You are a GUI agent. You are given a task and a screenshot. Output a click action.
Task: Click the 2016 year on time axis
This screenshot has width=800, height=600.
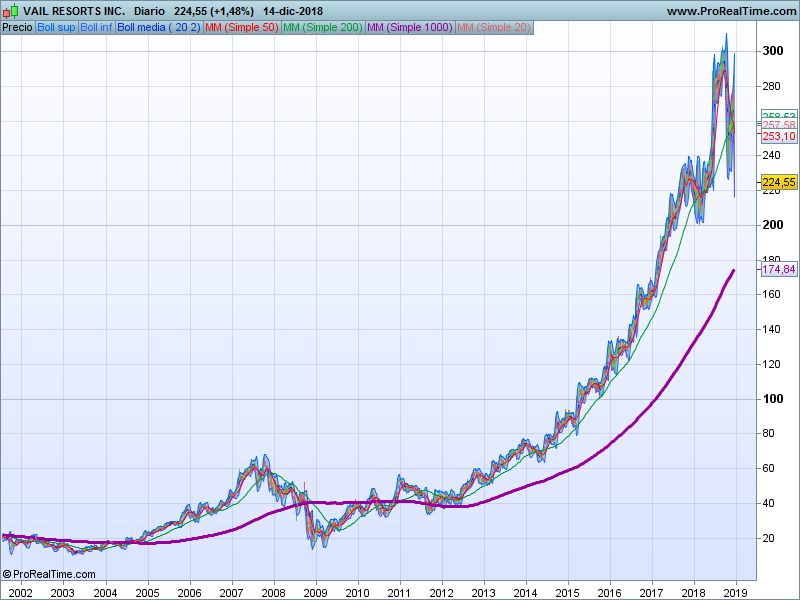click(x=609, y=593)
